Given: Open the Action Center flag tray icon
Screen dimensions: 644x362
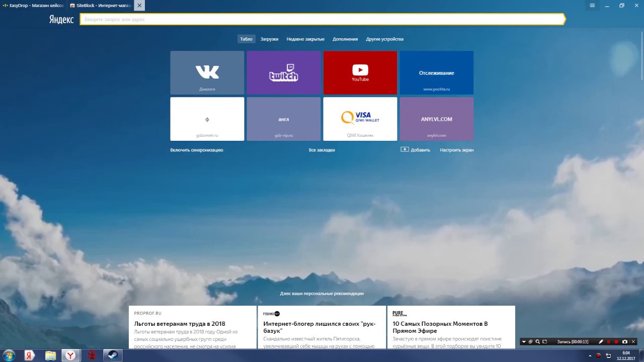Looking at the screenshot, I should point(608,355).
